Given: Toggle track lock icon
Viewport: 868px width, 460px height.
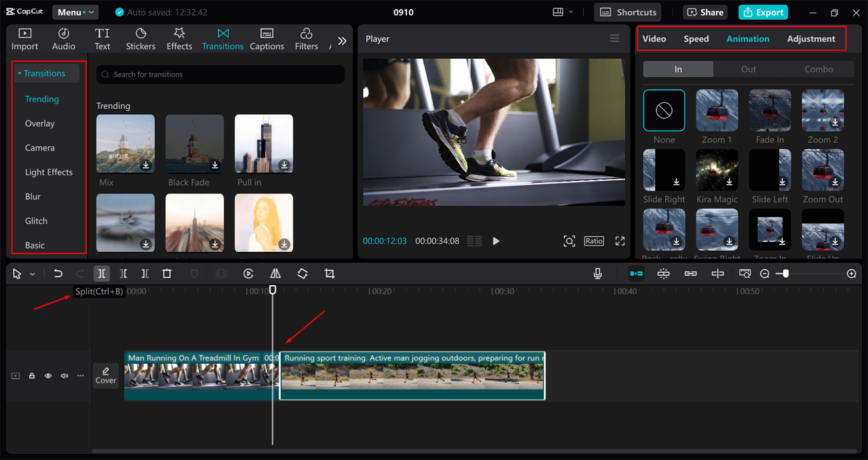Looking at the screenshot, I should (x=32, y=375).
